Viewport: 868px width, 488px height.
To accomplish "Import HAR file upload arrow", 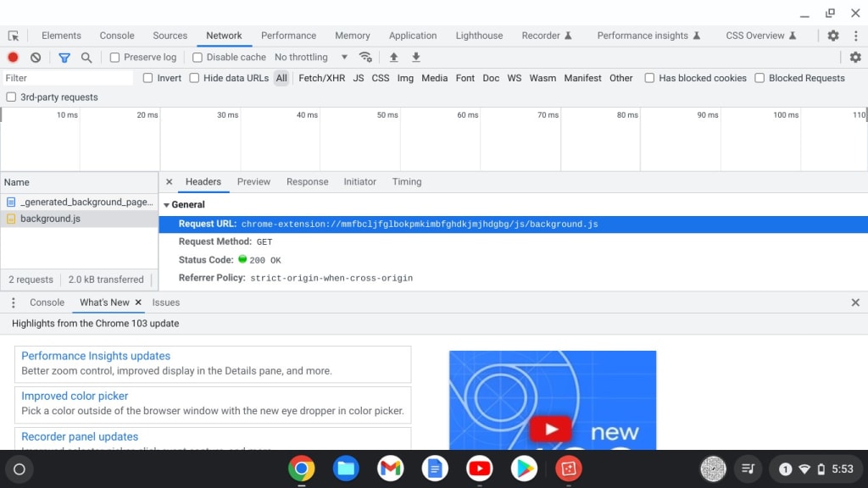I will click(x=393, y=57).
